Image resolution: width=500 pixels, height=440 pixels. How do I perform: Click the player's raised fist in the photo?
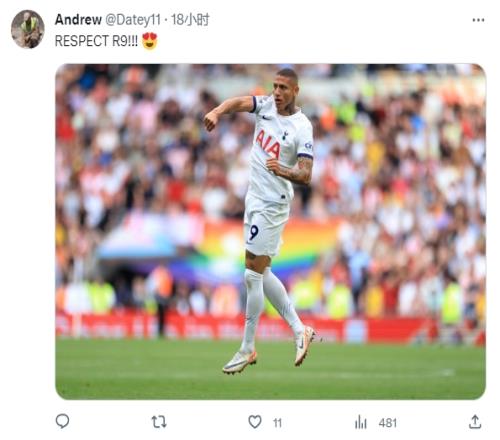click(x=210, y=121)
